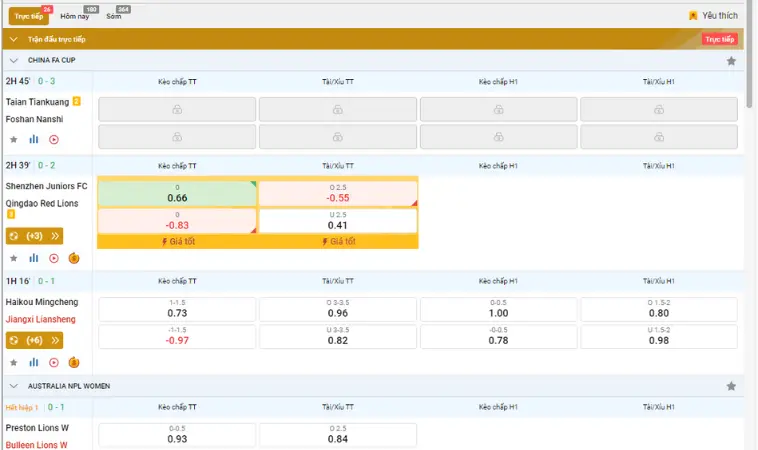Play live stream for Haikou Mingcheng match
This screenshot has height=450, width=758.
pos(54,363)
